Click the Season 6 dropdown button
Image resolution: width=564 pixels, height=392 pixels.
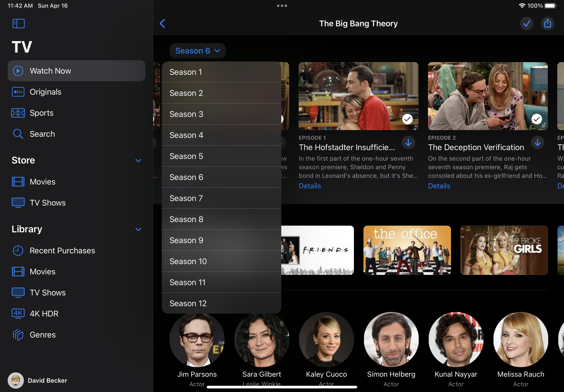[197, 51]
